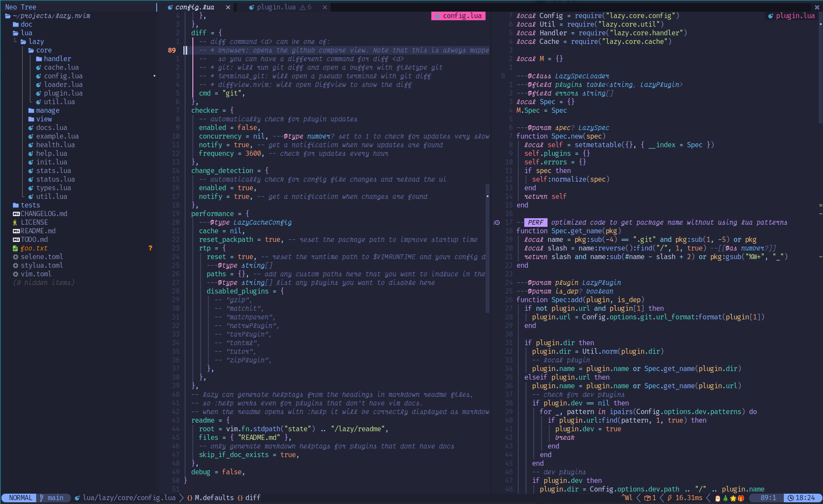Viewport: 823px width, 504px height.
Task: Click the untracked question mark on foo.txt
Action: click(x=150, y=248)
